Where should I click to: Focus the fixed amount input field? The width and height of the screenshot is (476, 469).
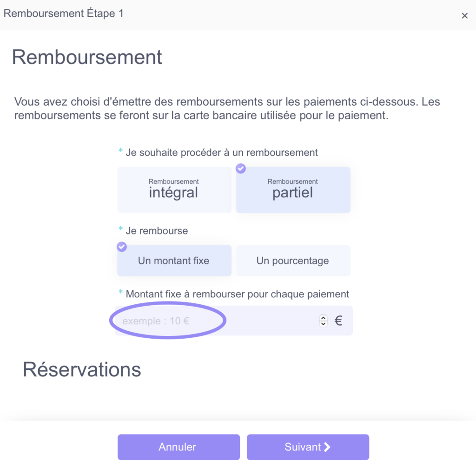pos(216,321)
